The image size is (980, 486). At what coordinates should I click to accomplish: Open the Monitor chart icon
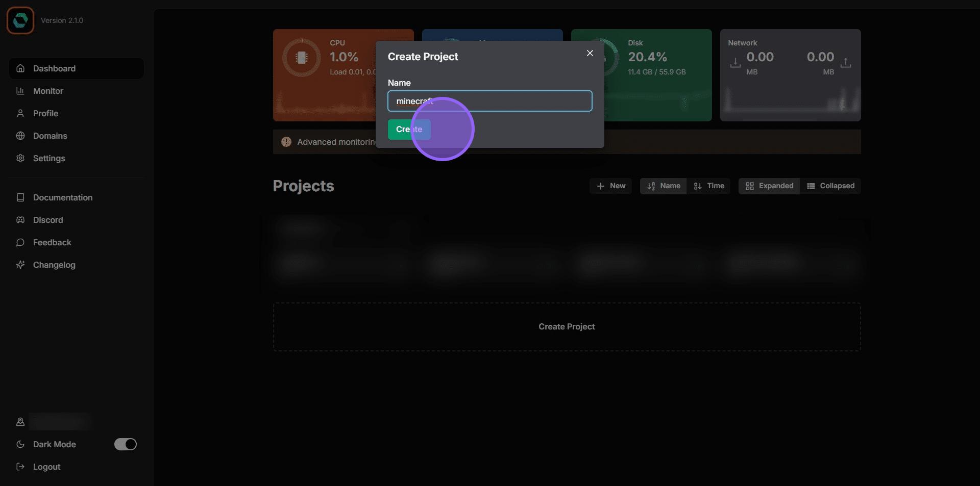(20, 91)
